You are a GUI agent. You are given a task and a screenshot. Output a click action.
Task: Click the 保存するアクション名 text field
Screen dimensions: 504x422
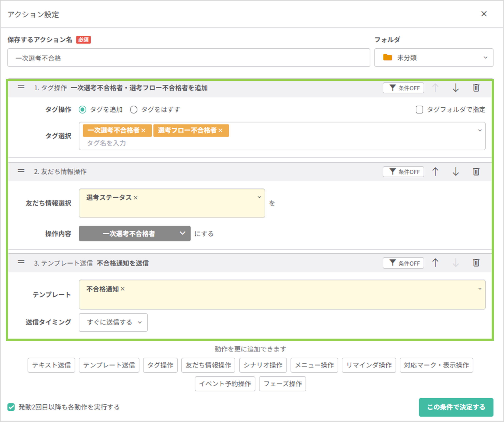[188, 58]
